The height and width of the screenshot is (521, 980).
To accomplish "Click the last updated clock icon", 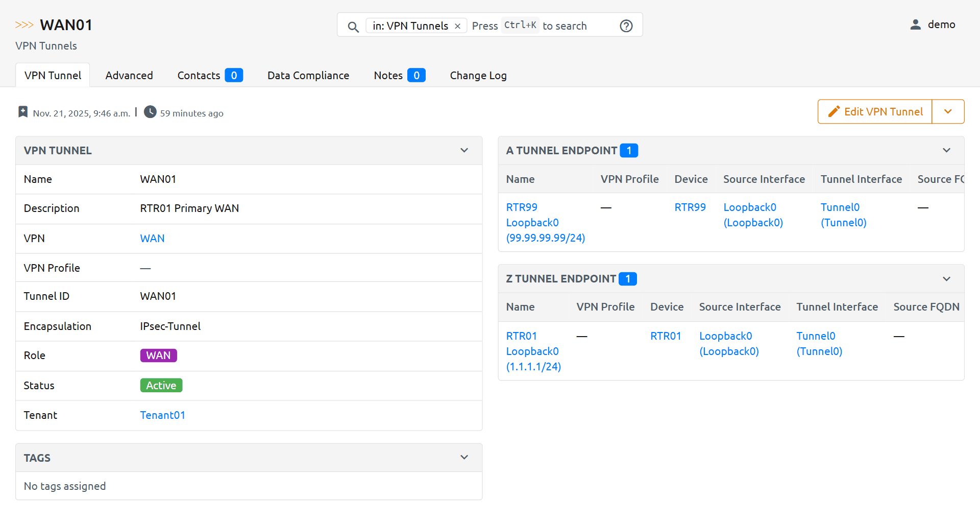I will click(x=150, y=112).
